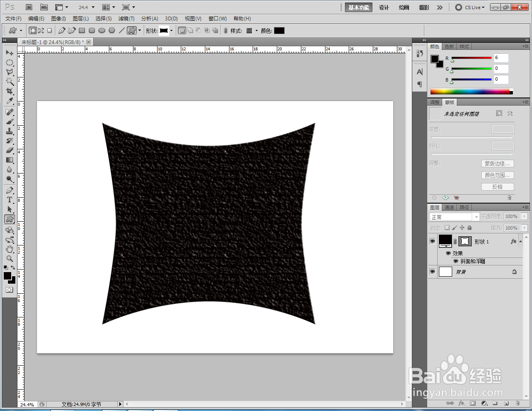This screenshot has height=411, width=532.
Task: Open the Screen Mode dropdown
Action: pyautogui.click(x=128, y=7)
